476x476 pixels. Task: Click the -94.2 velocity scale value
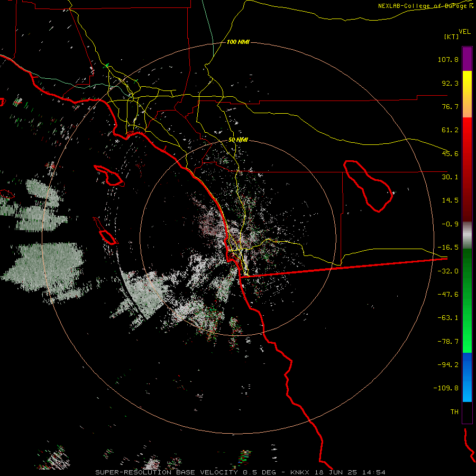448,364
